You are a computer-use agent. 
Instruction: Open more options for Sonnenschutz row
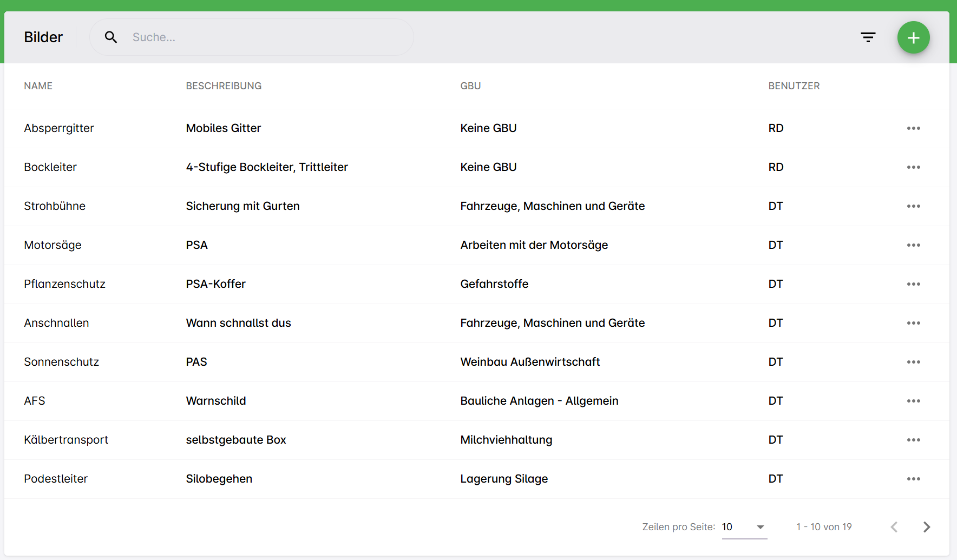pyautogui.click(x=913, y=362)
